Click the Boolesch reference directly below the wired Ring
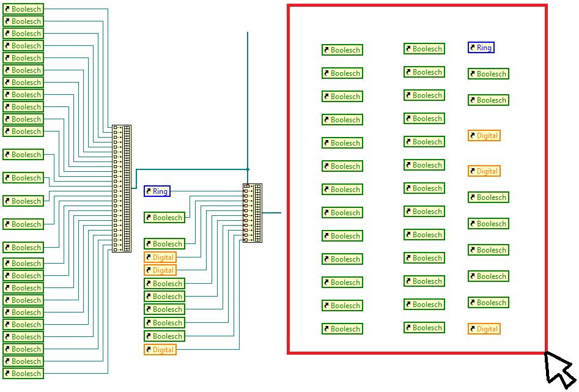The width and height of the screenshot is (579, 392). point(164,217)
